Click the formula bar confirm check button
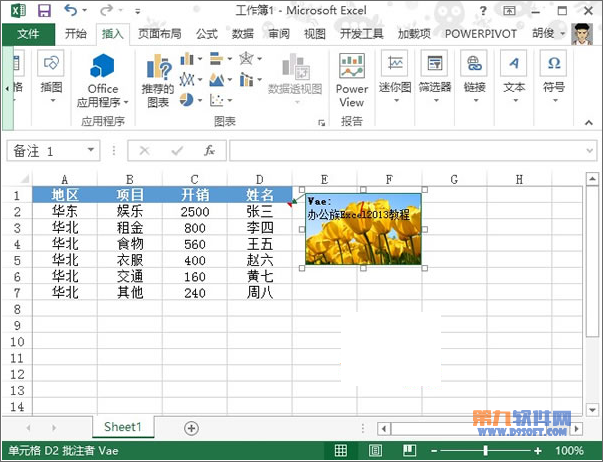The height and width of the screenshot is (462, 603). (x=177, y=150)
